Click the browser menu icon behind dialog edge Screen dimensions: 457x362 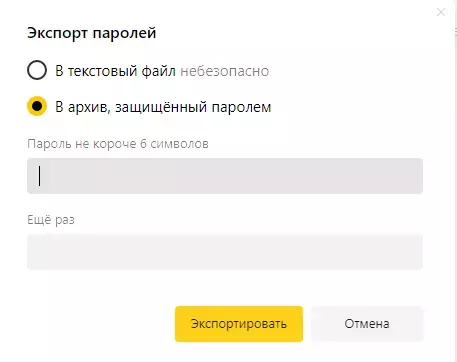pyautogui.click(x=455, y=32)
